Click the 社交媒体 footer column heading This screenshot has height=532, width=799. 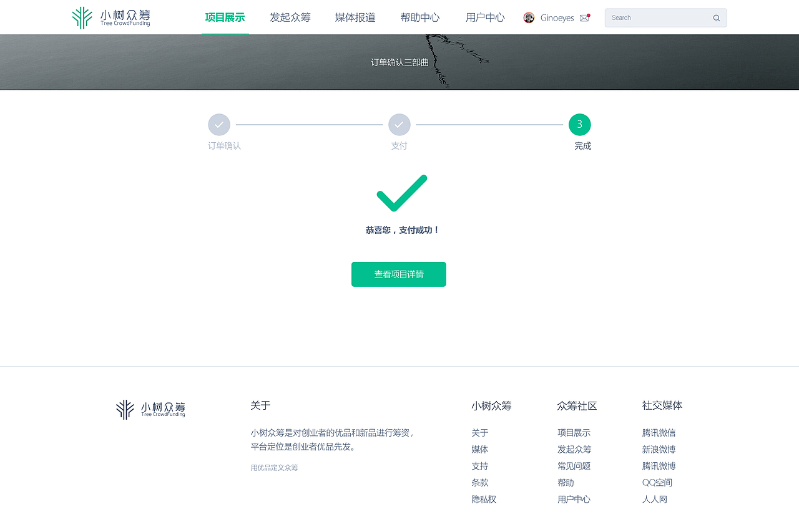[662, 405]
